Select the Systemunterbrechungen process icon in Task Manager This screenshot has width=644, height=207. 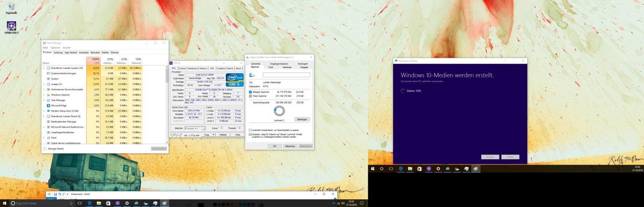(49, 73)
